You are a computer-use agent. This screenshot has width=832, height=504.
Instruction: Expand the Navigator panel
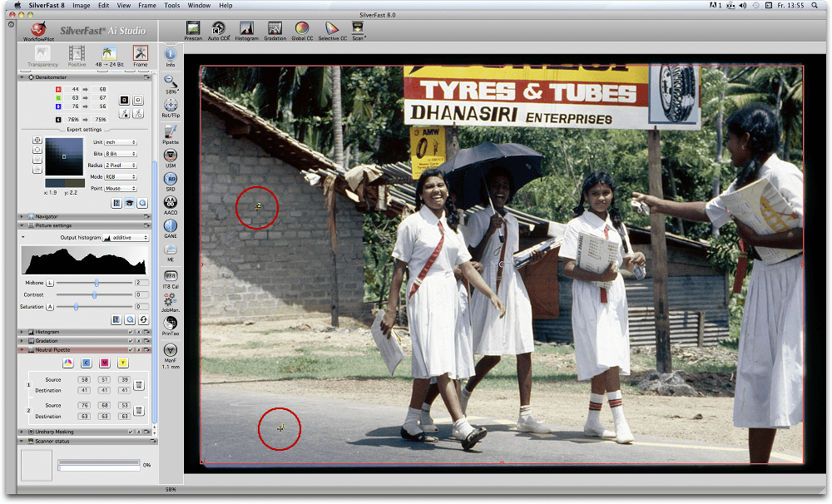coord(22,216)
